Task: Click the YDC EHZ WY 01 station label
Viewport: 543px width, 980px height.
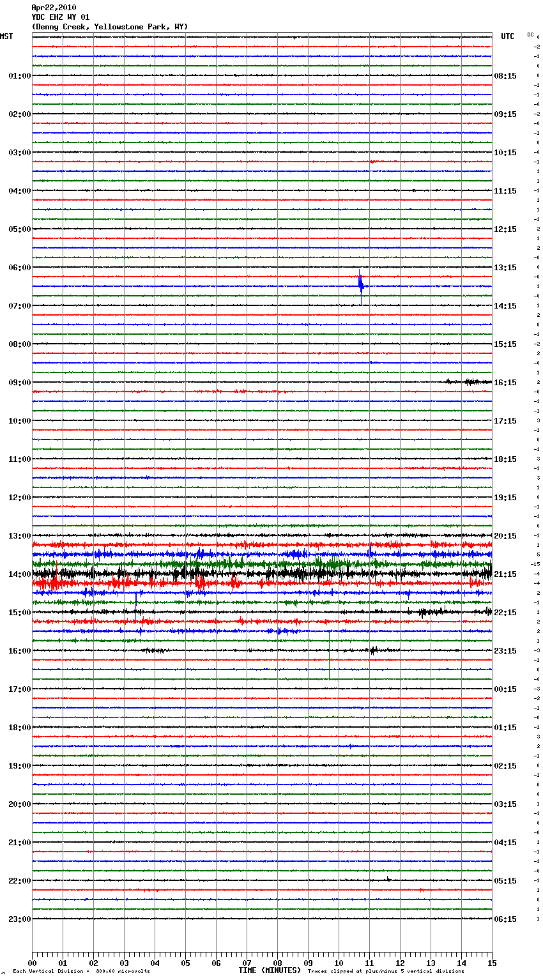Action: pos(61,17)
